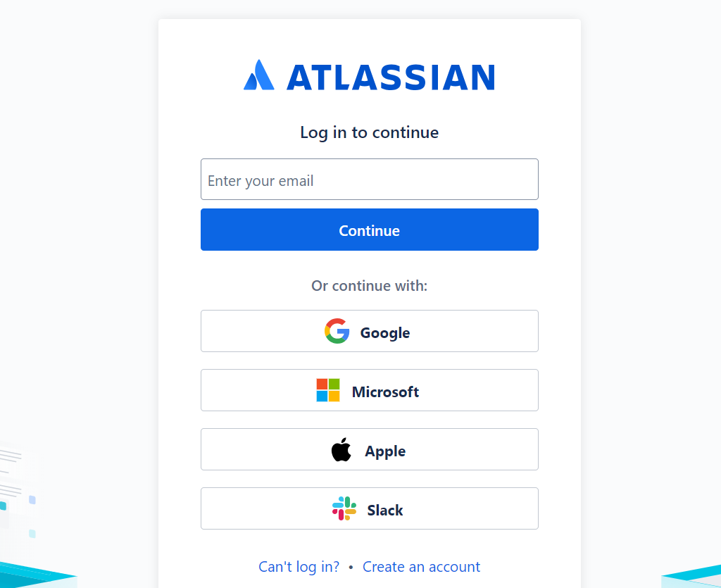Click the Or continue with: text
The width and height of the screenshot is (721, 588).
pos(369,286)
